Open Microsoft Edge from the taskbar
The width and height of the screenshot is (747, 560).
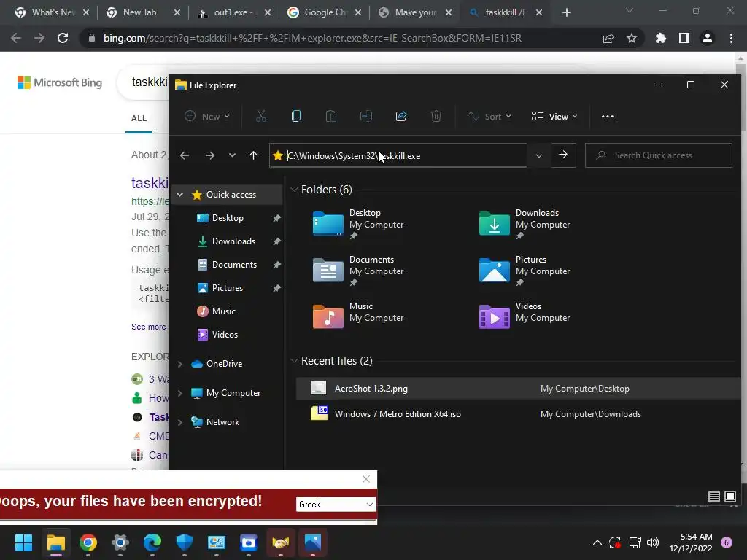(x=152, y=542)
